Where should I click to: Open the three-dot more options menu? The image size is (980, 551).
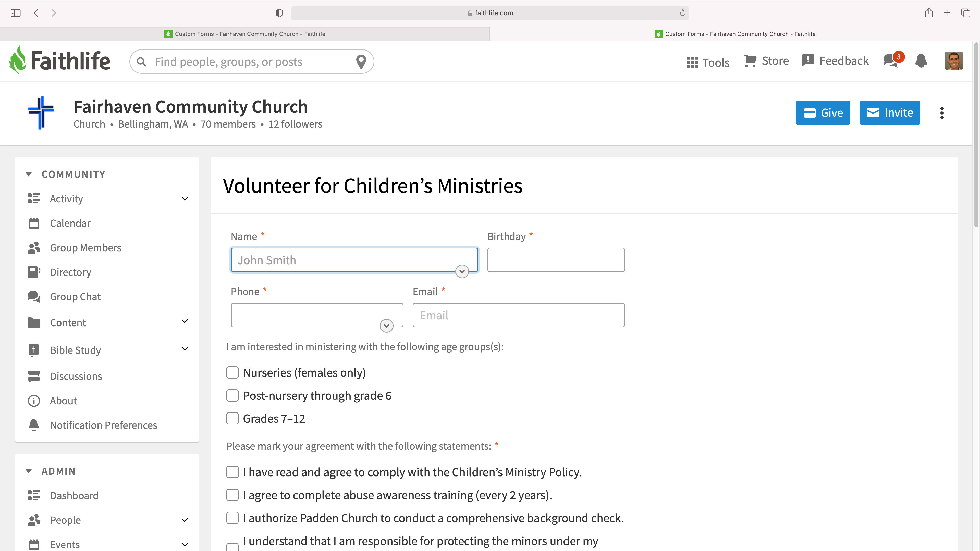[942, 113]
